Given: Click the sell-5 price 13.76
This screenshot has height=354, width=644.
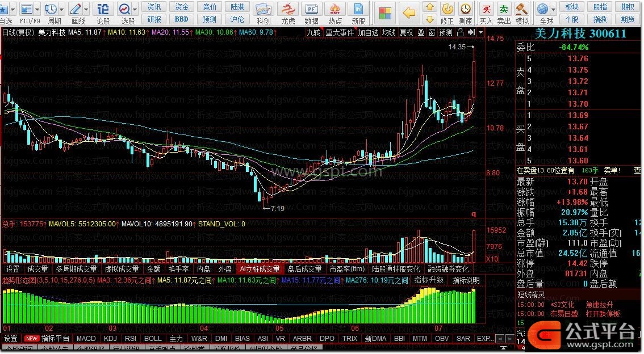Looking at the screenshot, I should [x=578, y=58].
